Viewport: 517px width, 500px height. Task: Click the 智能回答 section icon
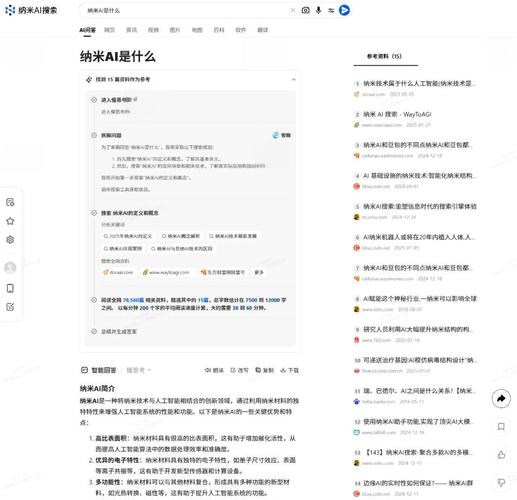coord(84,370)
